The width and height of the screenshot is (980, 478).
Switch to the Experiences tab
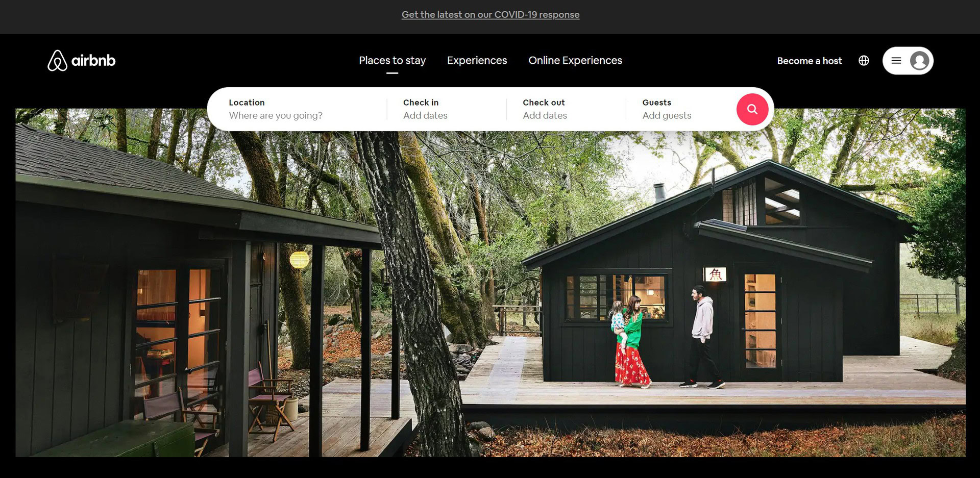477,61
